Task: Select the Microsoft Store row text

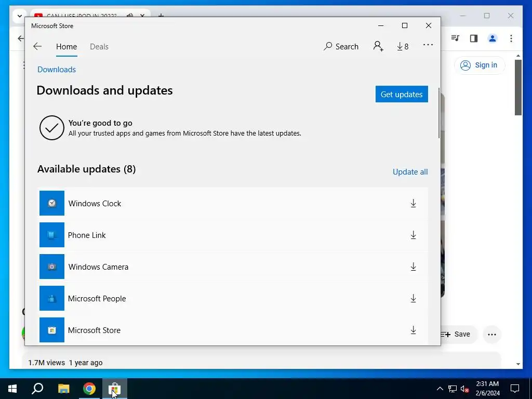Action: point(95,330)
